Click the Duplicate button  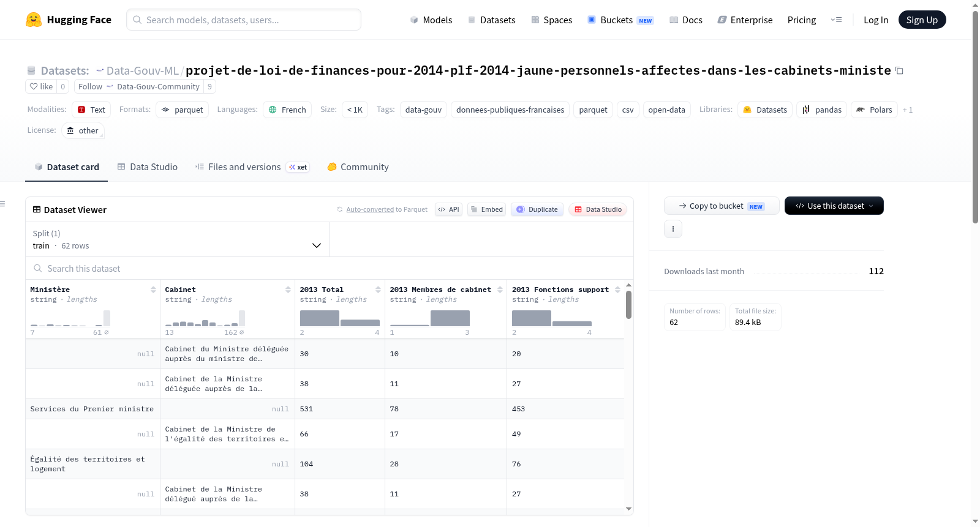pyautogui.click(x=537, y=209)
